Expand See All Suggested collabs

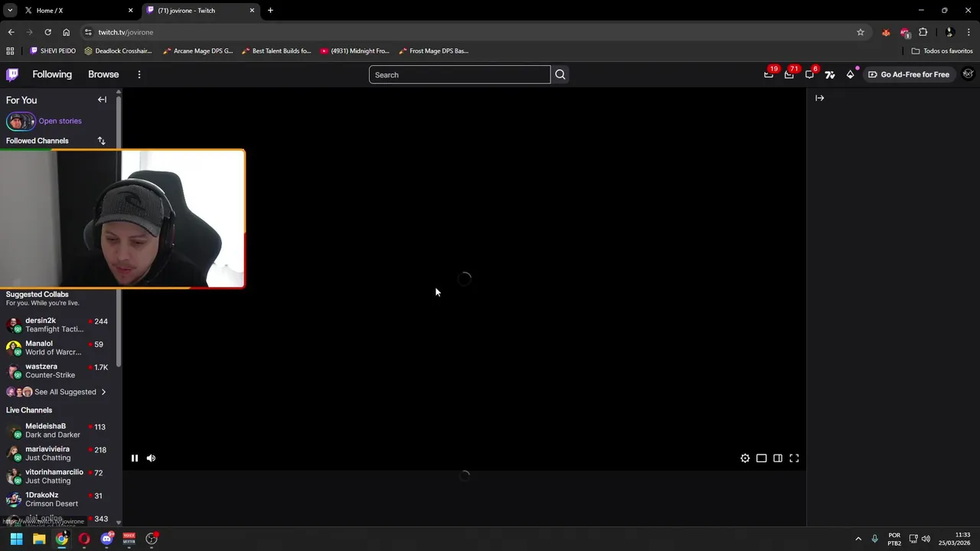(x=58, y=392)
